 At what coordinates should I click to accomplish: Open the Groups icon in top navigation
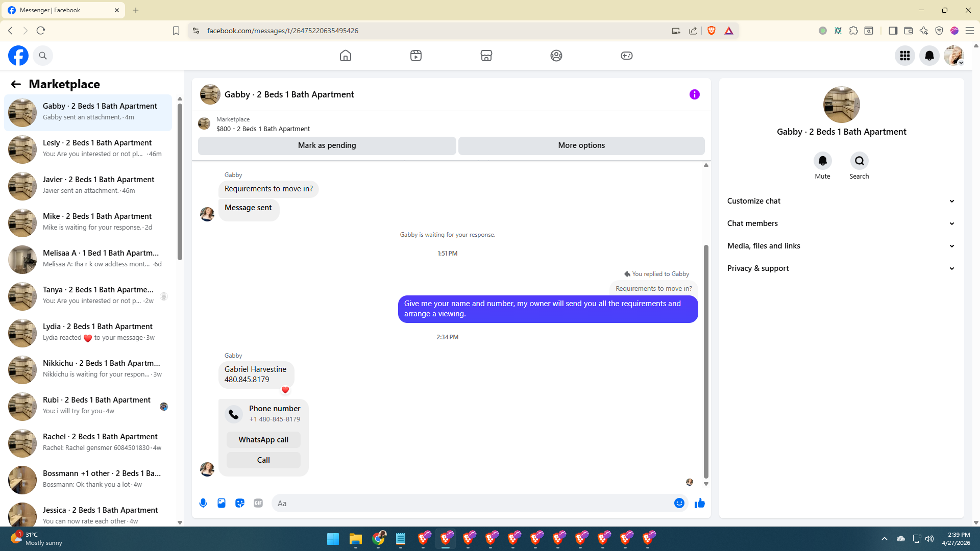[556, 56]
